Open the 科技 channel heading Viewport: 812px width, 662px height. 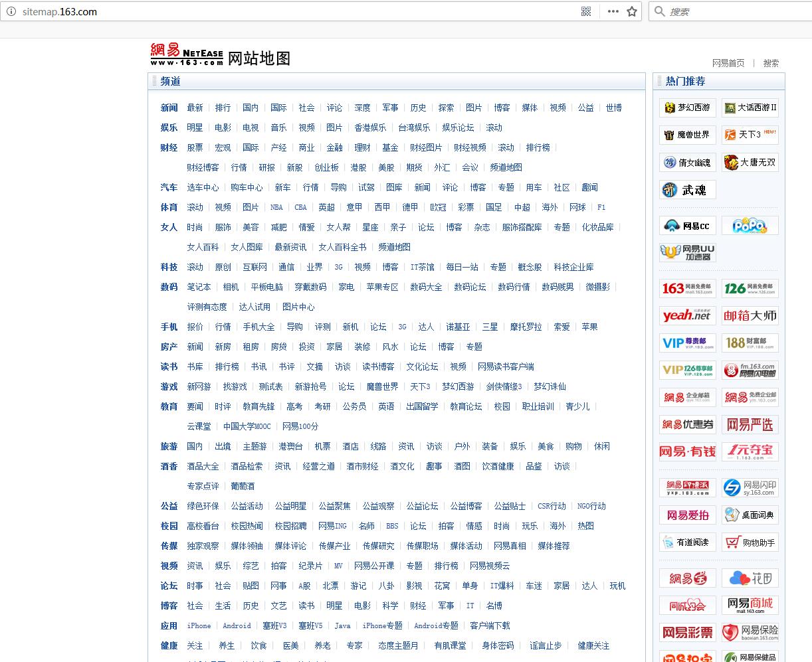(169, 267)
